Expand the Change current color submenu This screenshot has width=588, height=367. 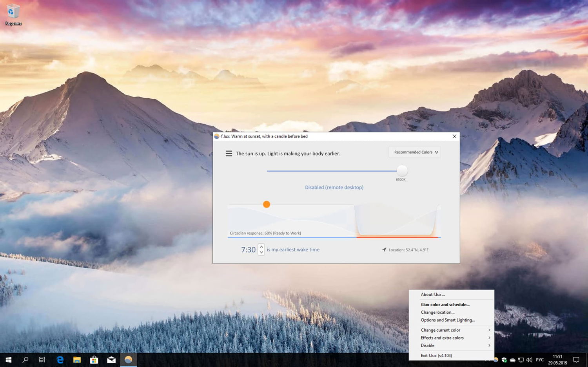point(440,330)
